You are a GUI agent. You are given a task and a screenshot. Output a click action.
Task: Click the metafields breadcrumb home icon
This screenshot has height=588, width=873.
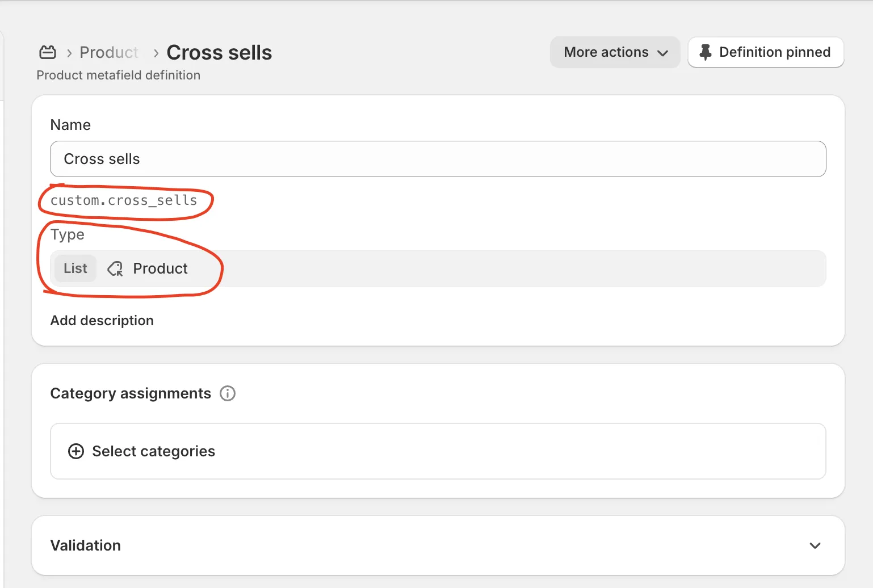pos(48,52)
